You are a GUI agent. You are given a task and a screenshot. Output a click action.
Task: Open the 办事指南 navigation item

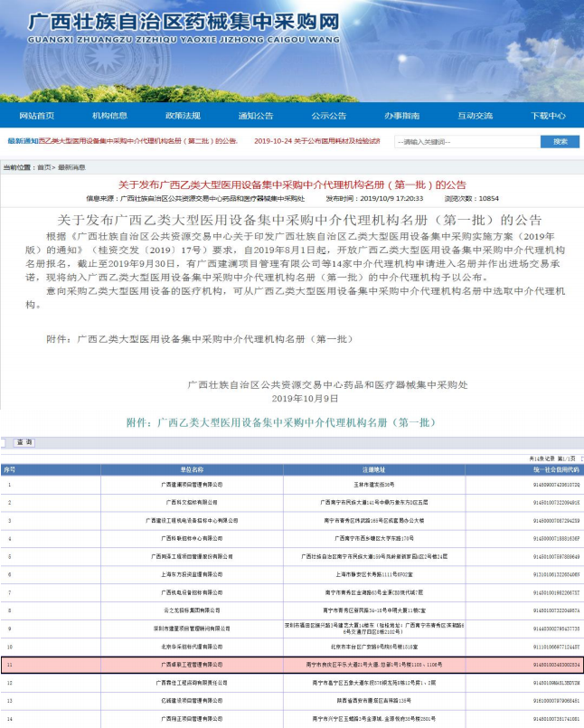(402, 116)
